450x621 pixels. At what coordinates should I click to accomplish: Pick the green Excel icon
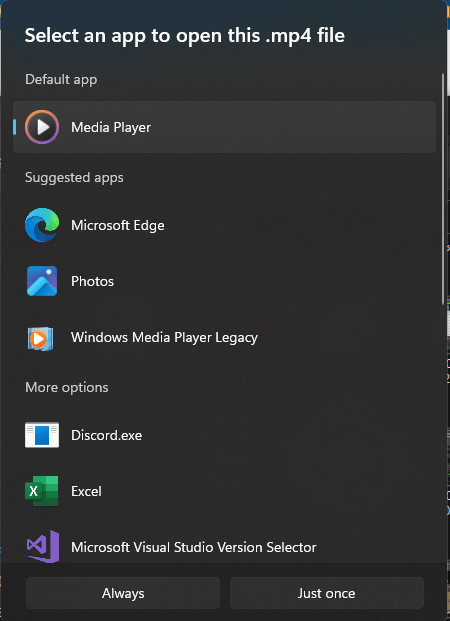point(42,491)
